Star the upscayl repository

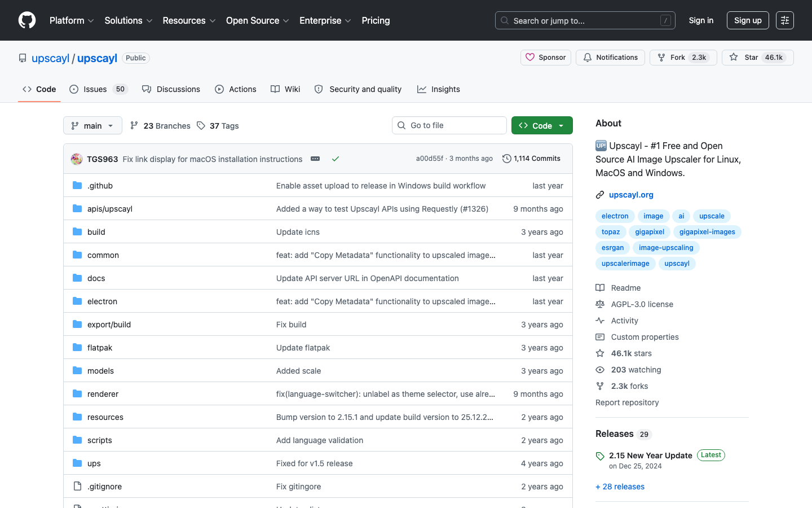click(x=758, y=58)
